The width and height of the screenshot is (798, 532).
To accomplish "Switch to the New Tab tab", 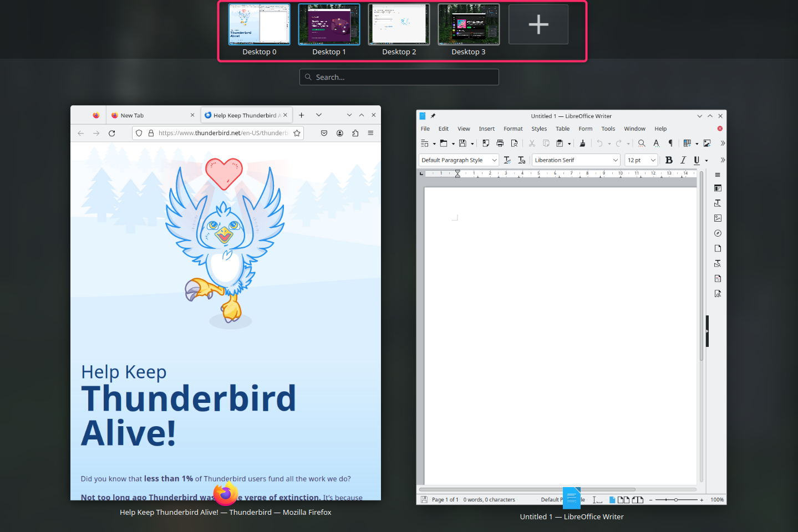I will click(153, 115).
